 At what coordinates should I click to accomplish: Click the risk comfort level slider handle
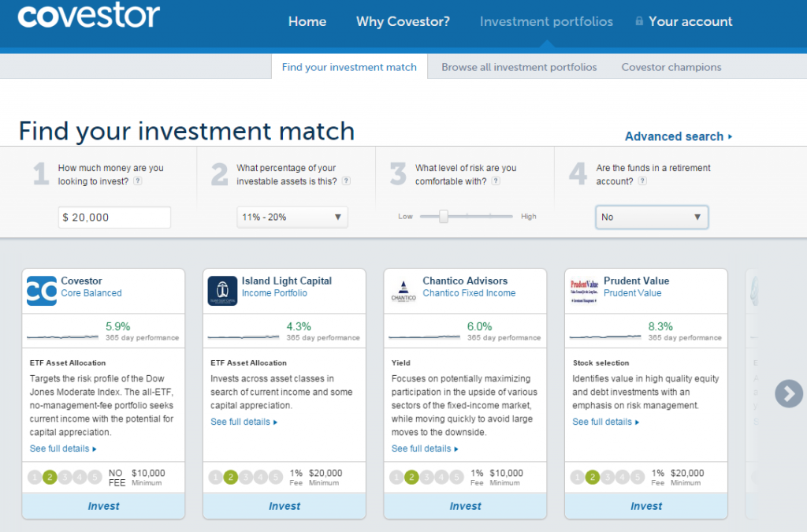click(444, 216)
